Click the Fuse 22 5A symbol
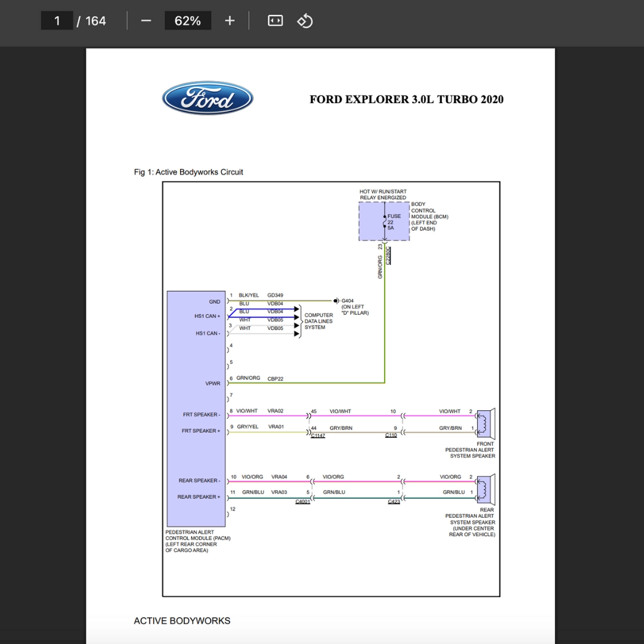This screenshot has height=644, width=644. click(x=385, y=222)
